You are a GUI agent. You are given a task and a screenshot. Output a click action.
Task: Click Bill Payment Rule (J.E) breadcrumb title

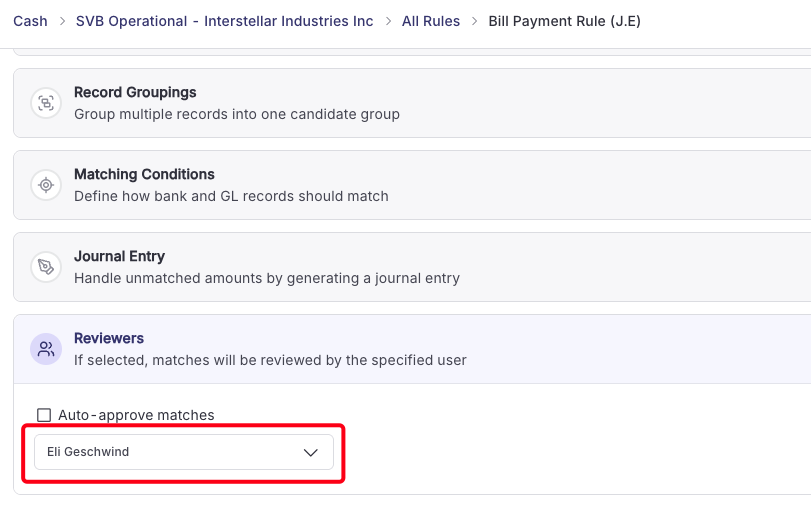tap(564, 21)
